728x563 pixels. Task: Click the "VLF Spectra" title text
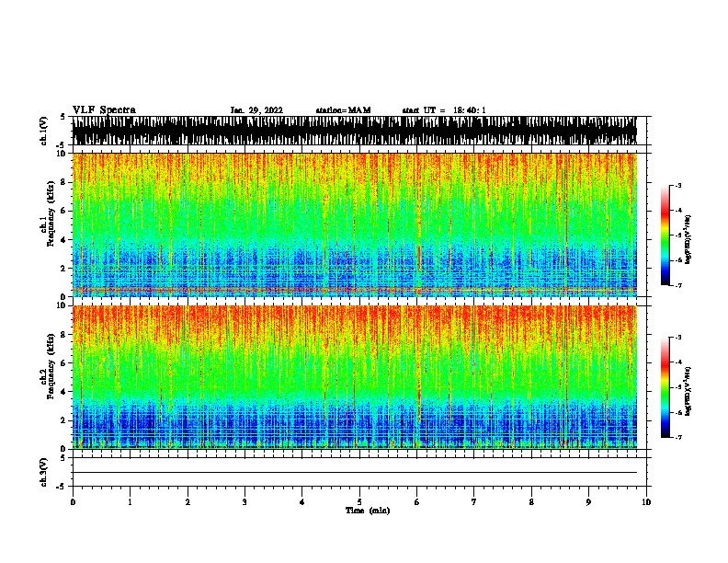(x=104, y=110)
